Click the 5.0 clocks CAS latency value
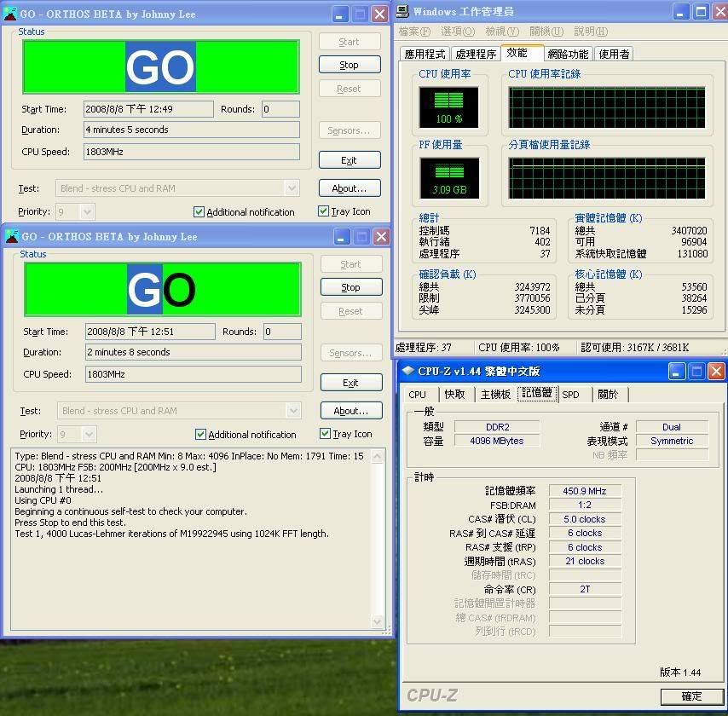 pos(585,519)
